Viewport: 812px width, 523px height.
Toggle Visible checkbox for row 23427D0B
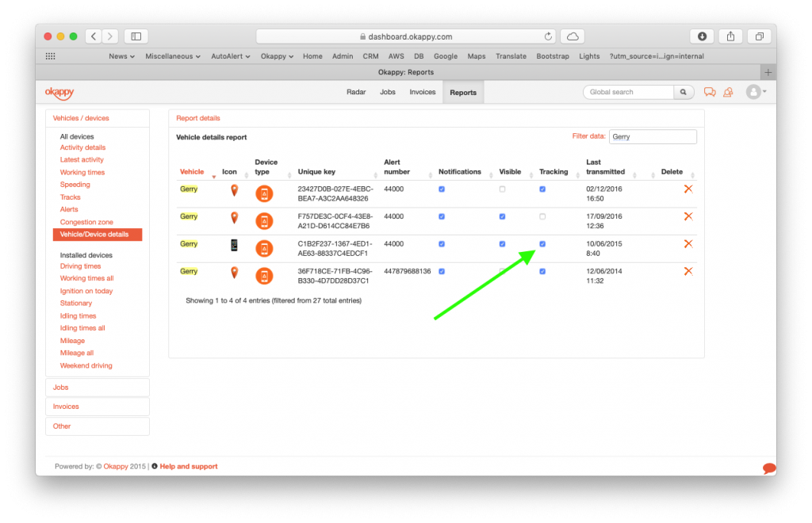point(502,189)
